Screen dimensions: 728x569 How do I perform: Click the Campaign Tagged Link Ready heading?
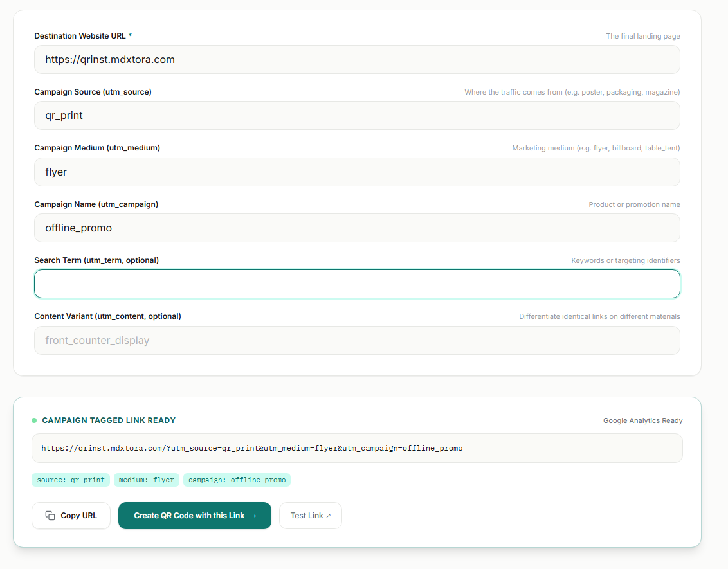[109, 420]
